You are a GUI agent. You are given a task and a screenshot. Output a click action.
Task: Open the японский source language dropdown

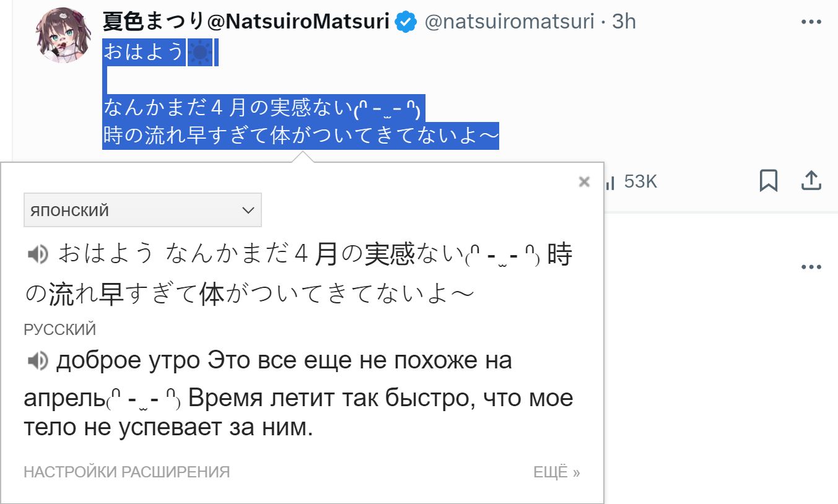(x=142, y=210)
